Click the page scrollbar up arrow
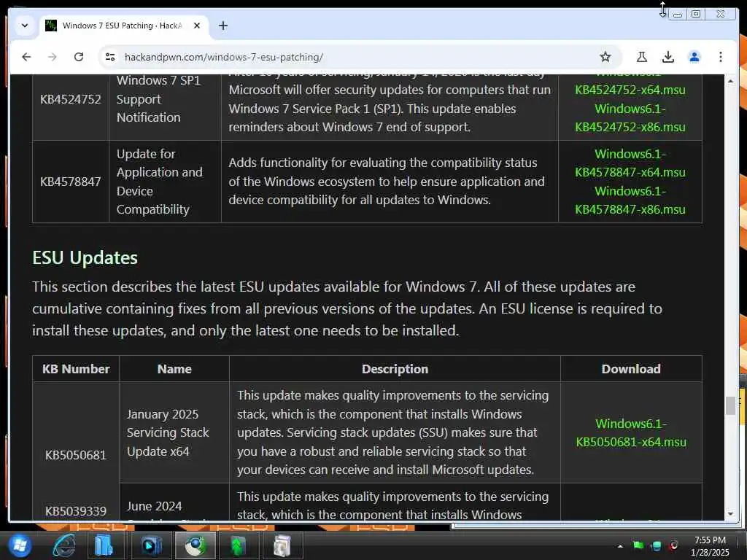747x560 pixels. coord(730,82)
